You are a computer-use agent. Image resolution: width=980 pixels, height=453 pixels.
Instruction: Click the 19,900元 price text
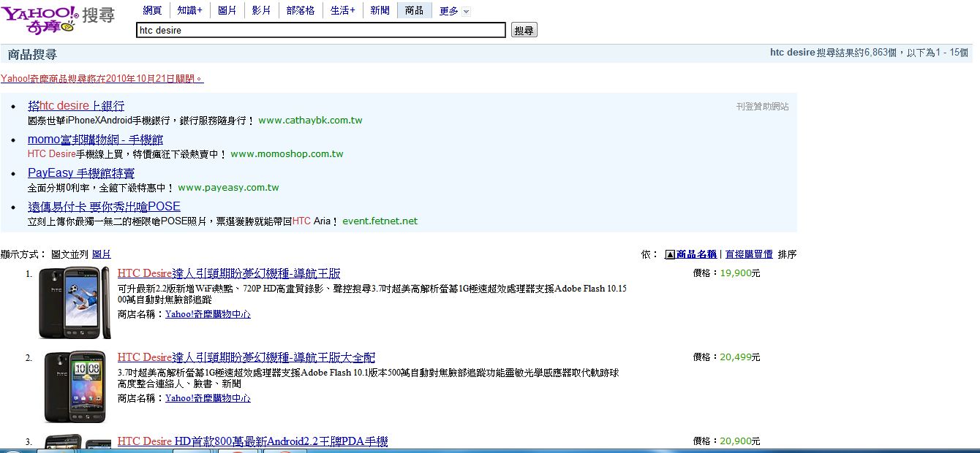pos(740,273)
